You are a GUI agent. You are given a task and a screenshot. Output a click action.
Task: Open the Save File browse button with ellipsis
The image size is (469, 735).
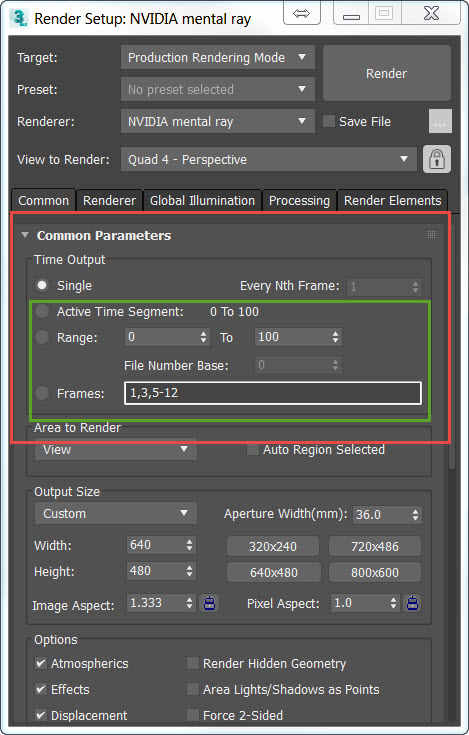tap(440, 121)
